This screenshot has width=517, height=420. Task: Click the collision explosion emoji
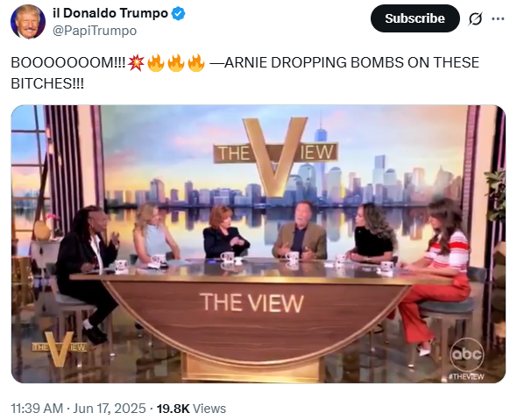[136, 62]
